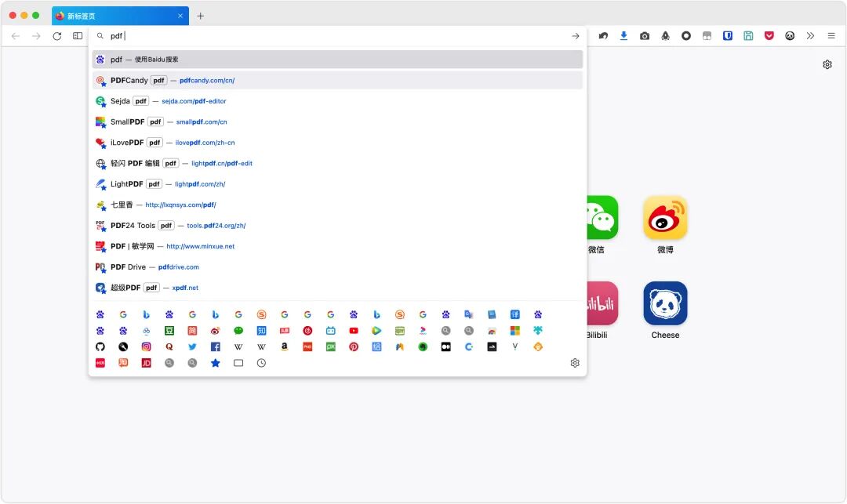This screenshot has height=504, width=847.
Task: Open the LightPDF lightpdf.com/zh suggestion
Action: click(337, 184)
